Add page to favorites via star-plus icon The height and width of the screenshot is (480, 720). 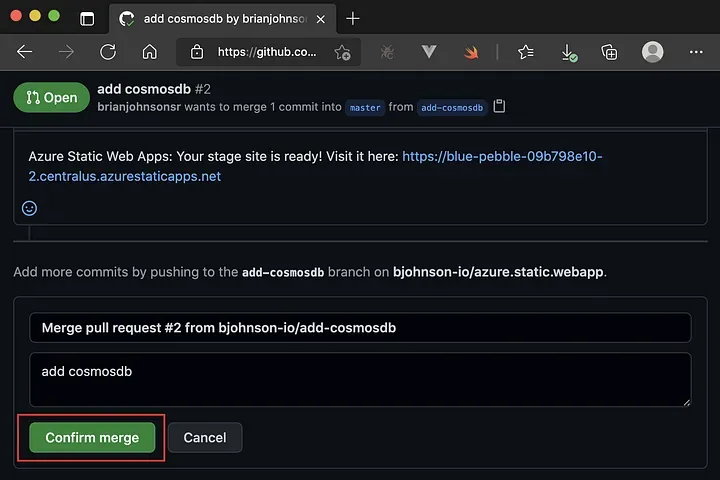[x=343, y=52]
